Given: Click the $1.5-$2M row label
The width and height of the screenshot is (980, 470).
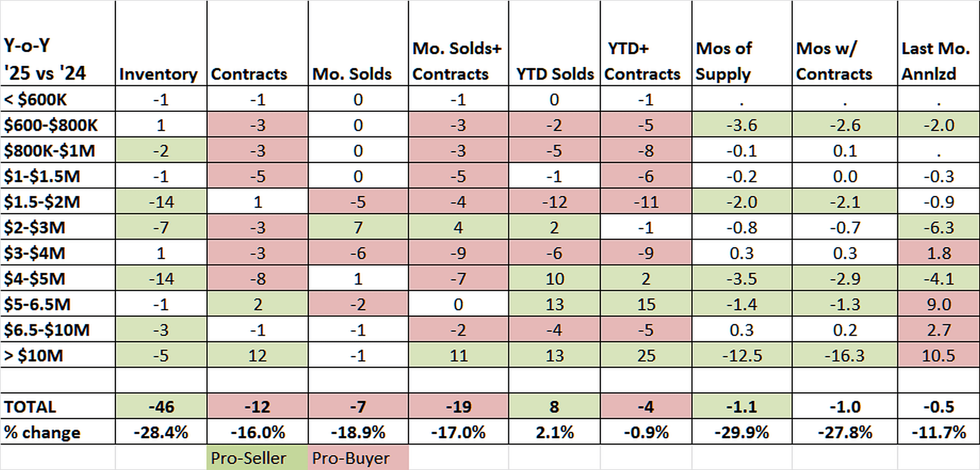Looking at the screenshot, I should 42,202.
